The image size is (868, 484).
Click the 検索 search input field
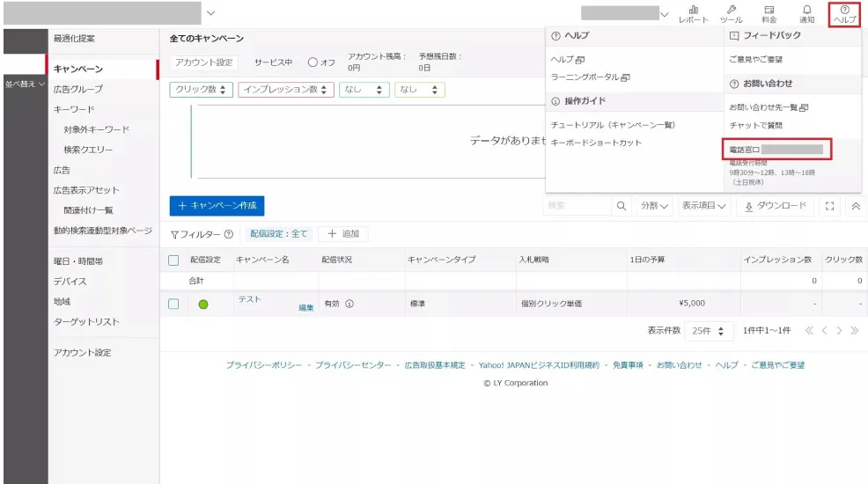coord(577,206)
